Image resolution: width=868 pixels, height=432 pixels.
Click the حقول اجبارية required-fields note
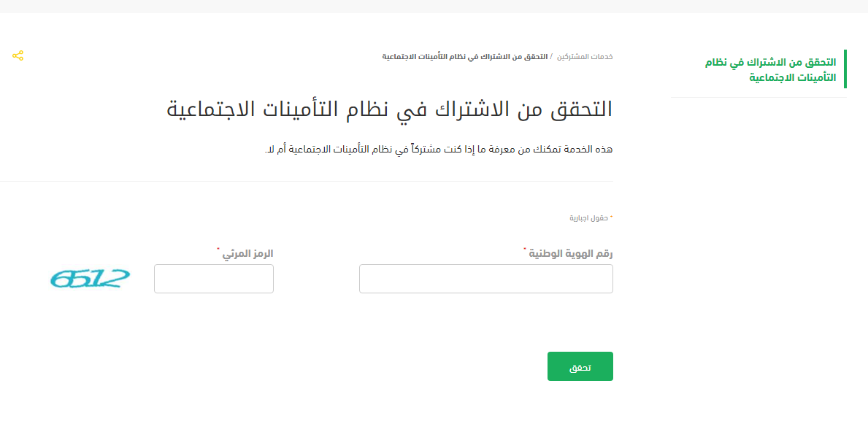click(x=591, y=218)
